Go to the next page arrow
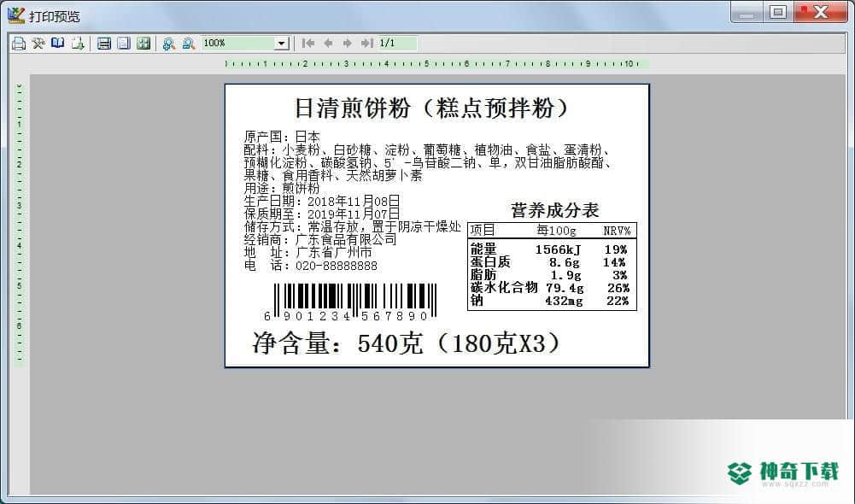 coord(348,43)
